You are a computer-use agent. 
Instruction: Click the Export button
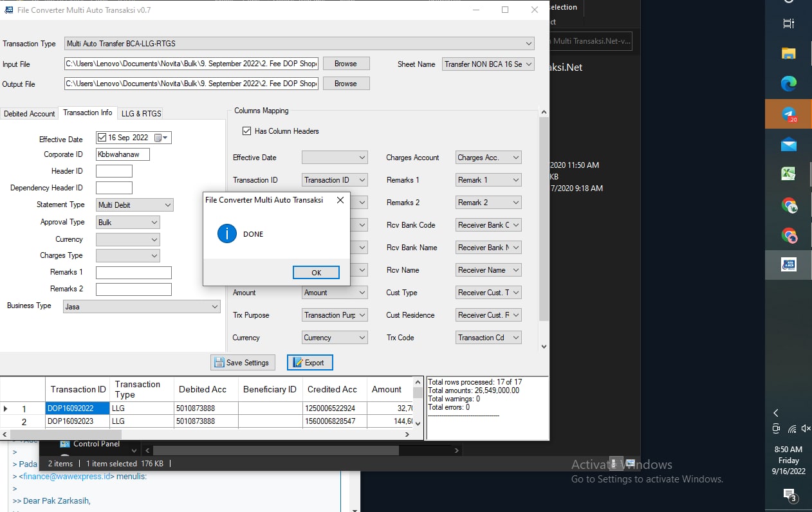point(310,363)
